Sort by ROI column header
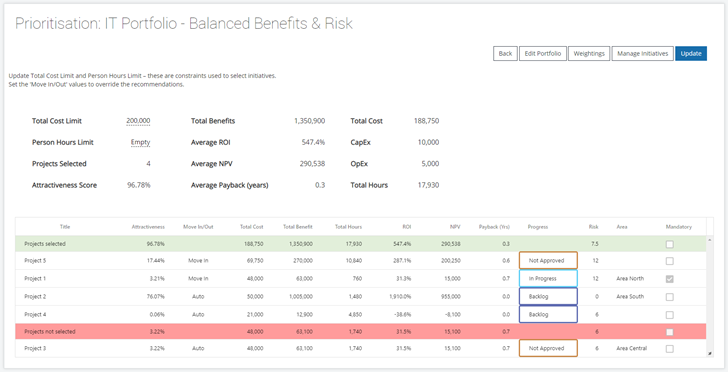The width and height of the screenshot is (728, 372). tap(407, 227)
